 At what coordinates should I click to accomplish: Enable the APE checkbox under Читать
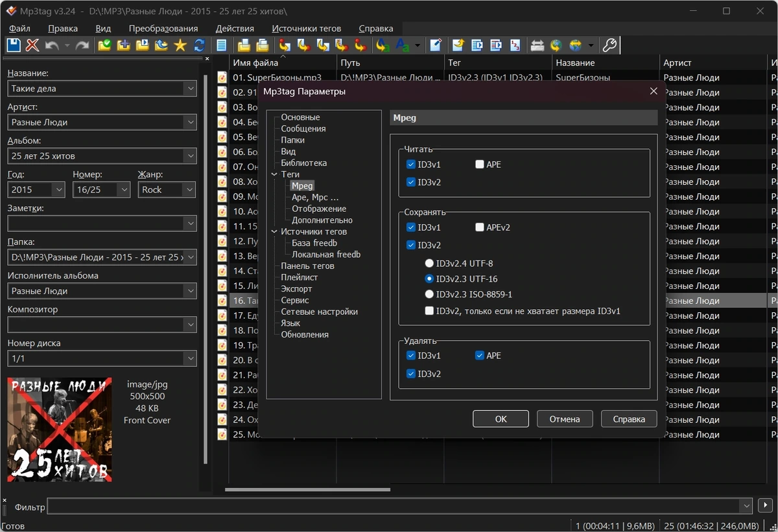(x=480, y=165)
